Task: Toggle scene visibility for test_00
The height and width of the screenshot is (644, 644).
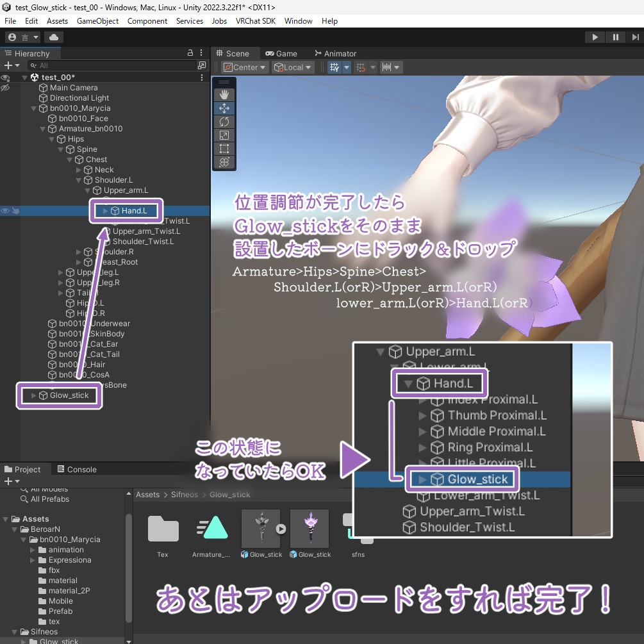Action: tap(4, 77)
